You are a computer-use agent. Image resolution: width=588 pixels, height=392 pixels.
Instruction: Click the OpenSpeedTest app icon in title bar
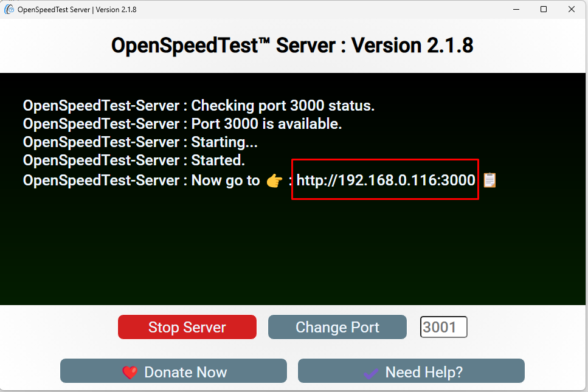pos(9,9)
